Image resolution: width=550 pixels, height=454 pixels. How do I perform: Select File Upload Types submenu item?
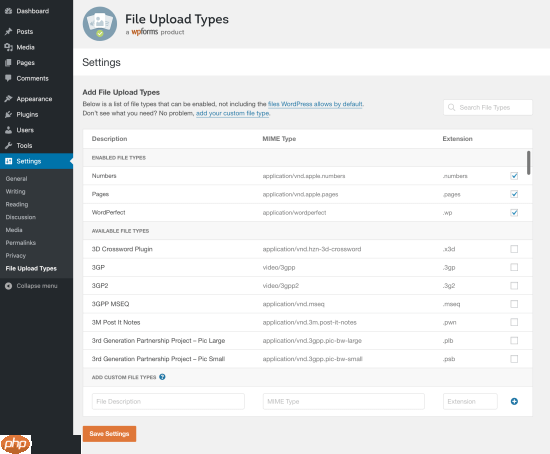pos(31,268)
